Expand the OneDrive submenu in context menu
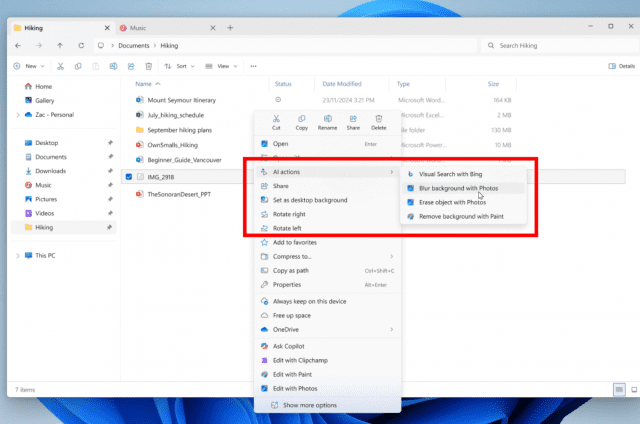This screenshot has width=640, height=424. pos(327,329)
